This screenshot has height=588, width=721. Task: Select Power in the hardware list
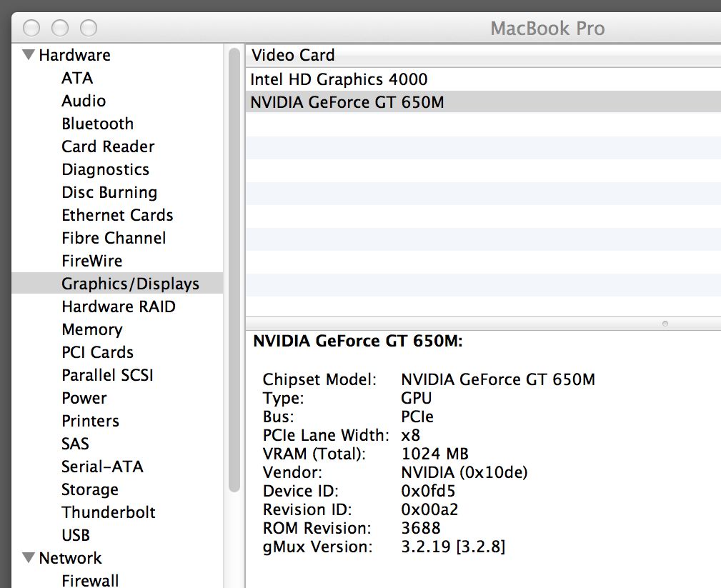click(x=84, y=398)
